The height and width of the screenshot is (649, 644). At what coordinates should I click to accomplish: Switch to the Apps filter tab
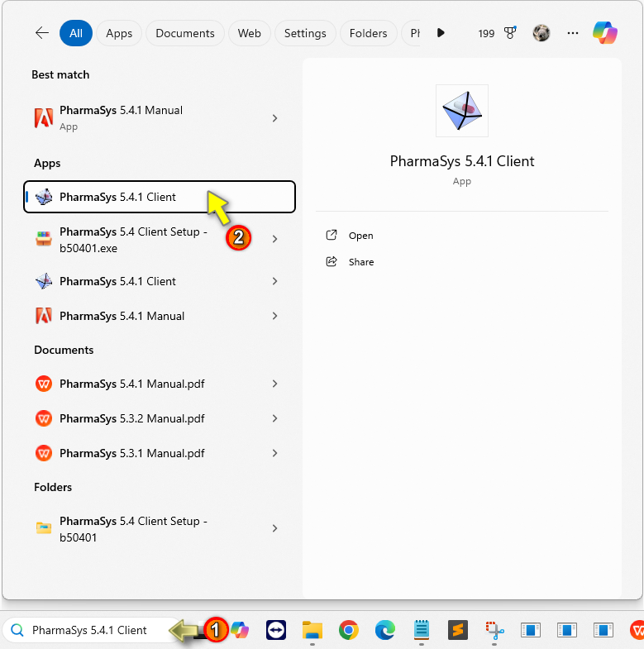point(119,33)
